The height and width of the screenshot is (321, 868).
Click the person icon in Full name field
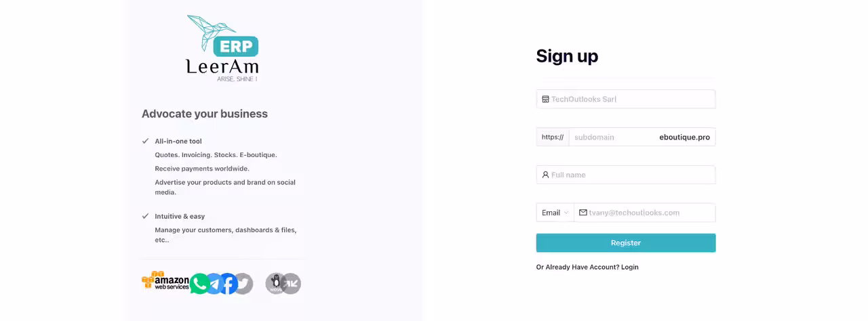point(545,175)
